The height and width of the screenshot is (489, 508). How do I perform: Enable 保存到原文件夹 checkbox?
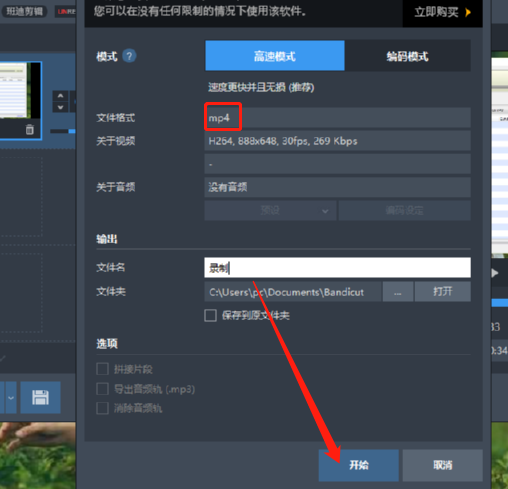tap(210, 315)
